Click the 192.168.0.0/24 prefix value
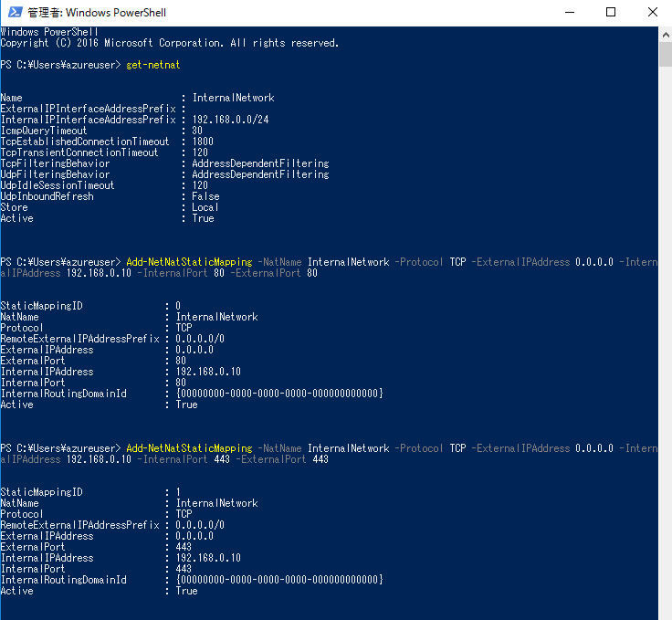Viewport: 672px width, 620px height. (231, 120)
